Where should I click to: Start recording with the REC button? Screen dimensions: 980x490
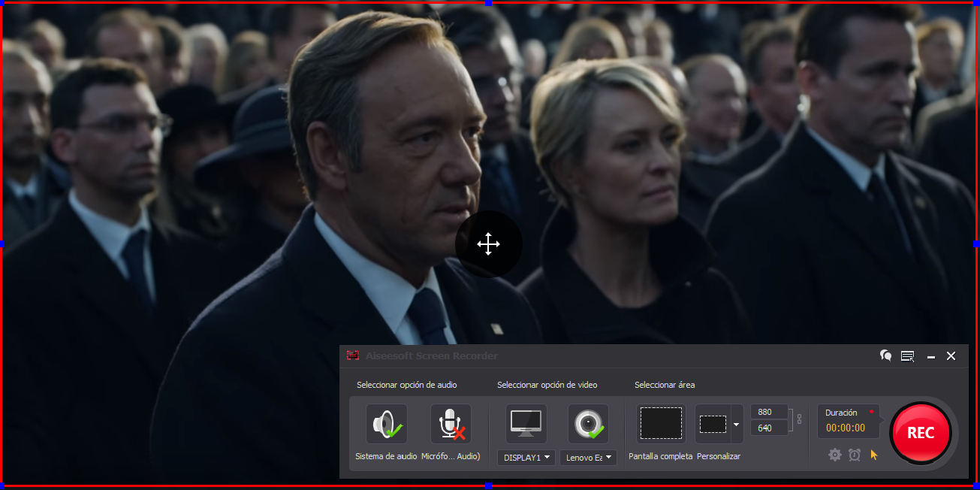(x=920, y=433)
